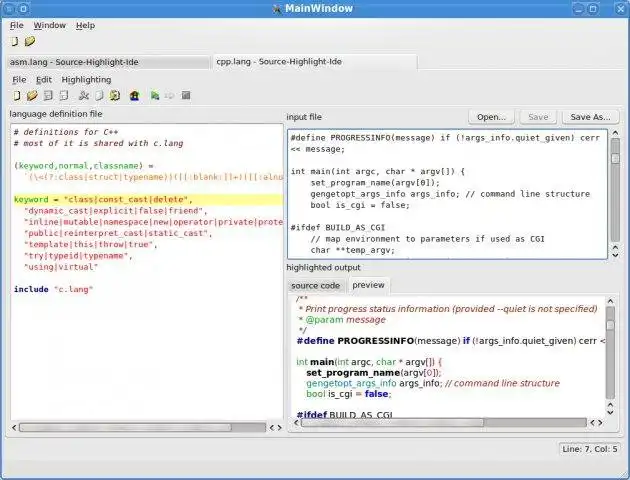Open the Help menu
This screenshot has height=480, width=630.
pyautogui.click(x=86, y=25)
